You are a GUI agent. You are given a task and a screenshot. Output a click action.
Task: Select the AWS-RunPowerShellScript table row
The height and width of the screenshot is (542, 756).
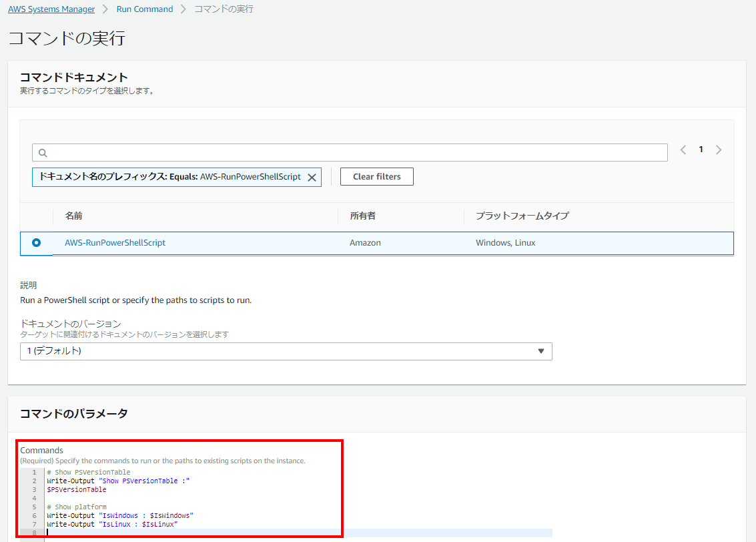(x=400, y=242)
